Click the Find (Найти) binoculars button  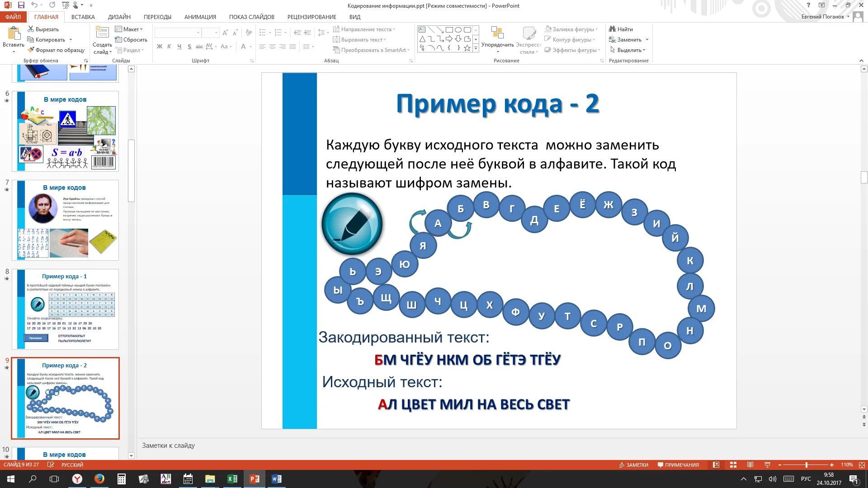pos(621,29)
